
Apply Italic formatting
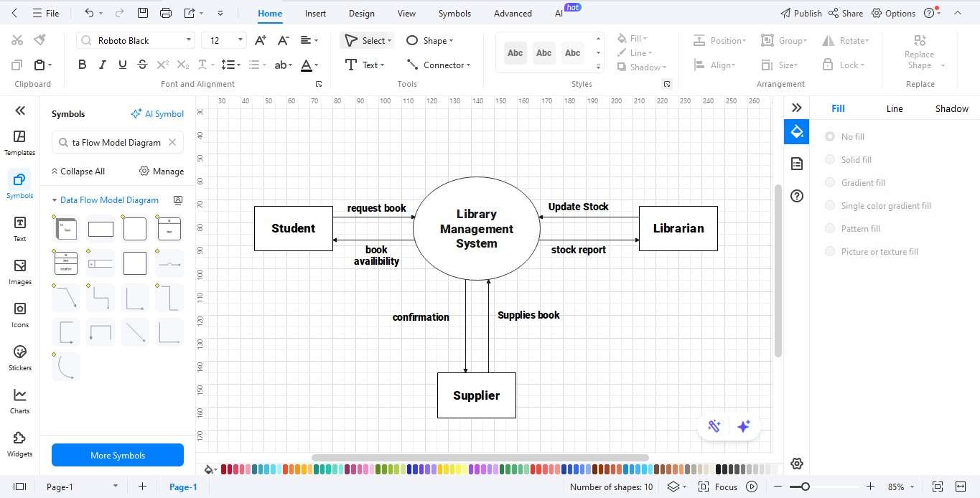click(102, 65)
